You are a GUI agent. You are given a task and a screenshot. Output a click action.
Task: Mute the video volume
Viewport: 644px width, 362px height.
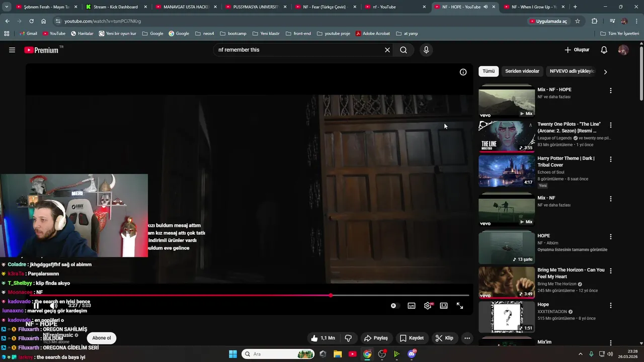coord(53,306)
